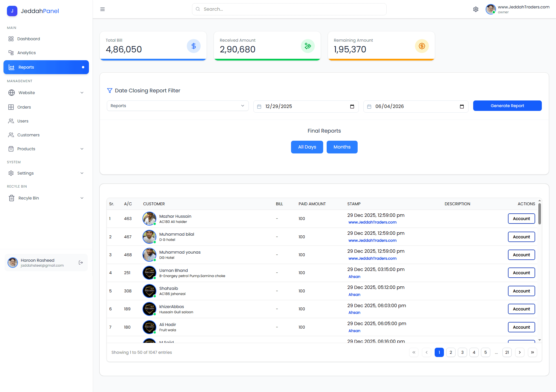This screenshot has width=556, height=392.
Task: Click the JeddahPanel logo icon
Action: click(x=12, y=11)
